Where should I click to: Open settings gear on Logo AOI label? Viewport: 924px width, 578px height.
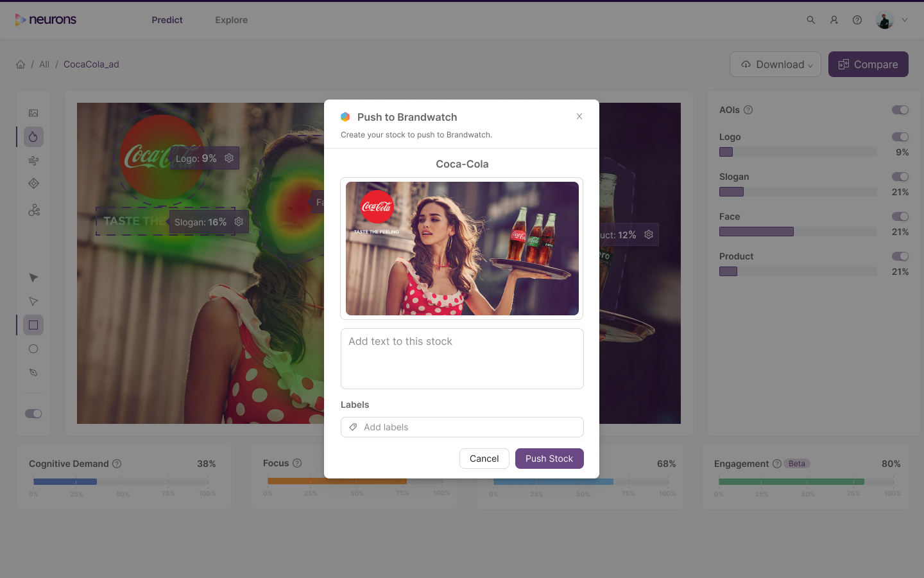229,158
